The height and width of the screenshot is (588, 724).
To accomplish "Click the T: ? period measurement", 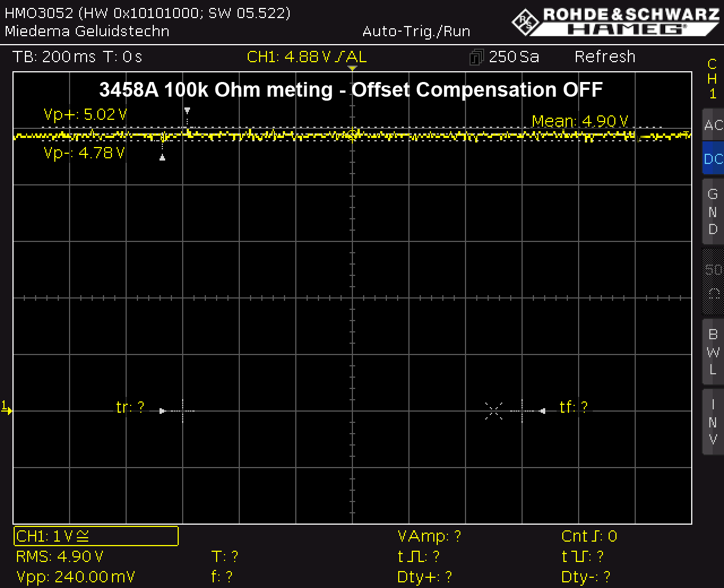I will 225,557.
